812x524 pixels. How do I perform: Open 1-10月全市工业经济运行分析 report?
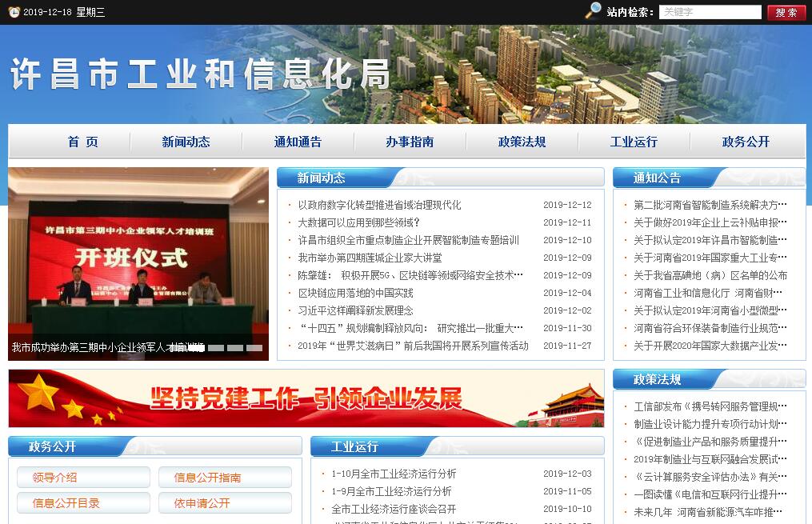[x=394, y=474]
